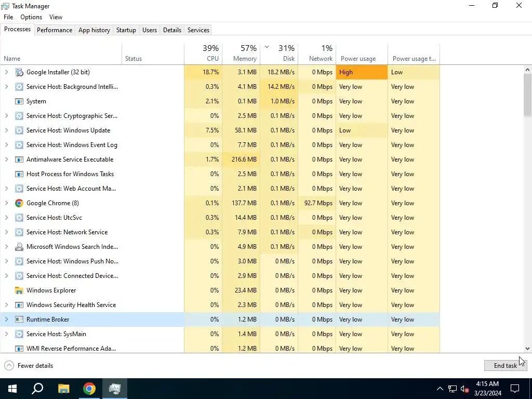Sort by the Name column header
This screenshot has height=399, width=532.
click(61, 54)
